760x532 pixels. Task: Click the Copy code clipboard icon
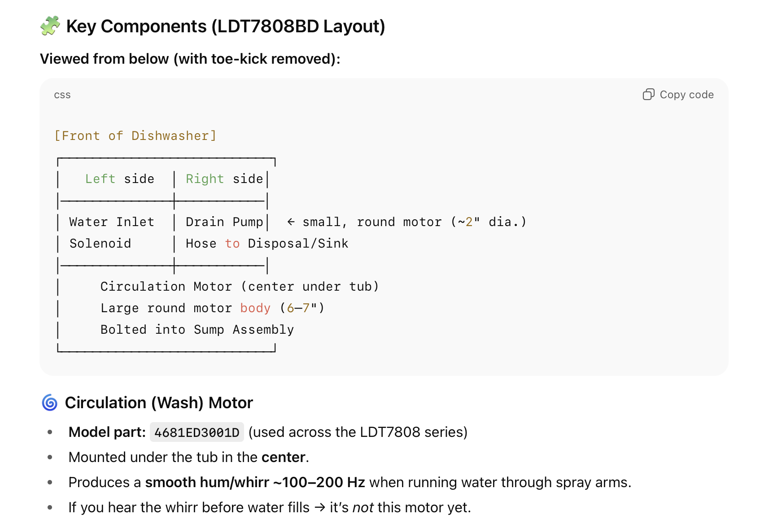point(648,95)
